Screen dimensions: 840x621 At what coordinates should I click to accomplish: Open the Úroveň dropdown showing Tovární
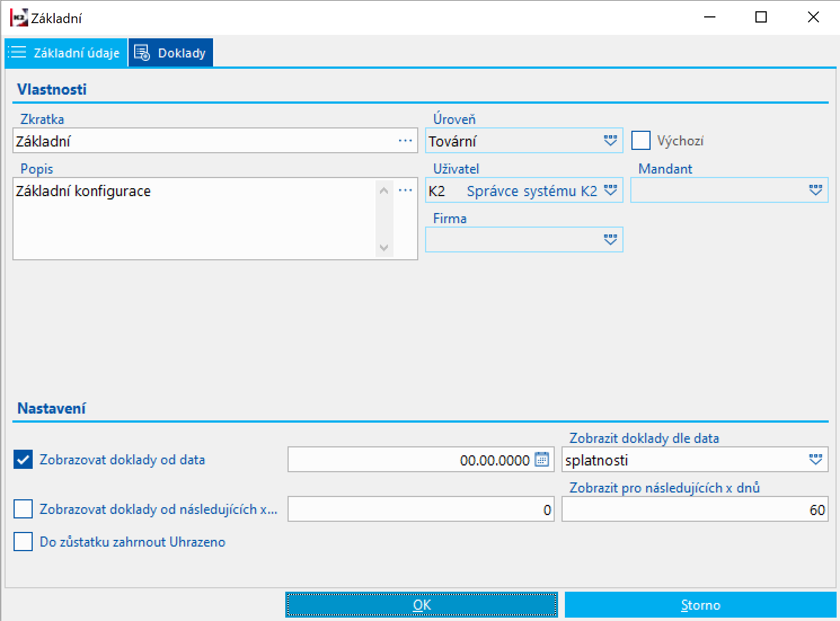611,141
